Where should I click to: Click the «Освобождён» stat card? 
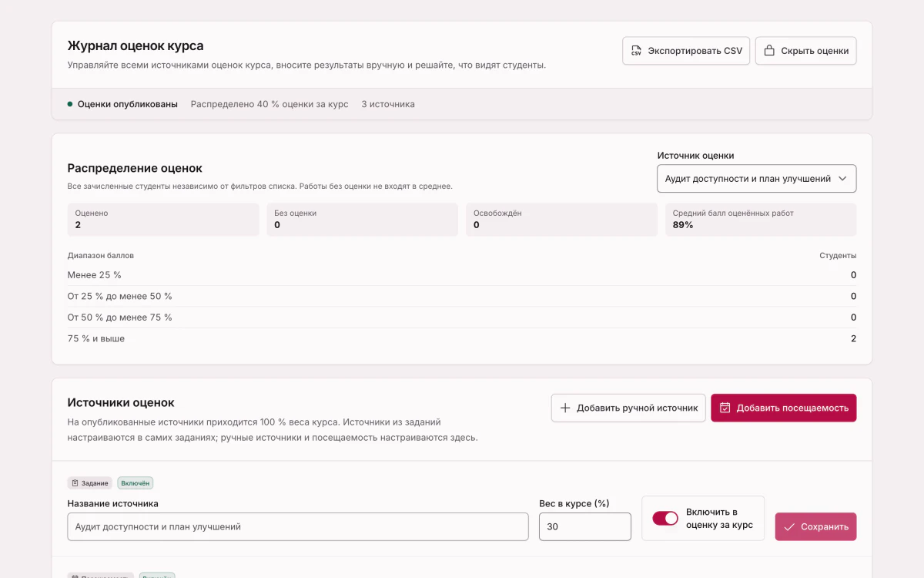(561, 220)
